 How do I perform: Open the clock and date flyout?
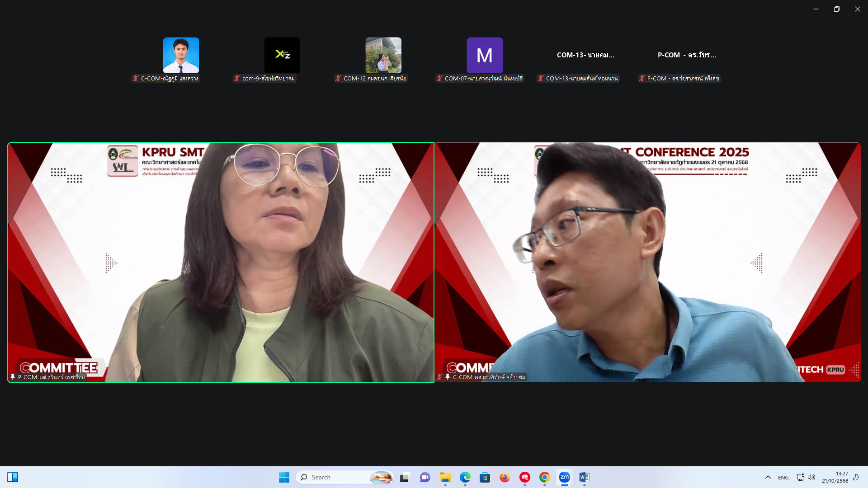(x=835, y=477)
